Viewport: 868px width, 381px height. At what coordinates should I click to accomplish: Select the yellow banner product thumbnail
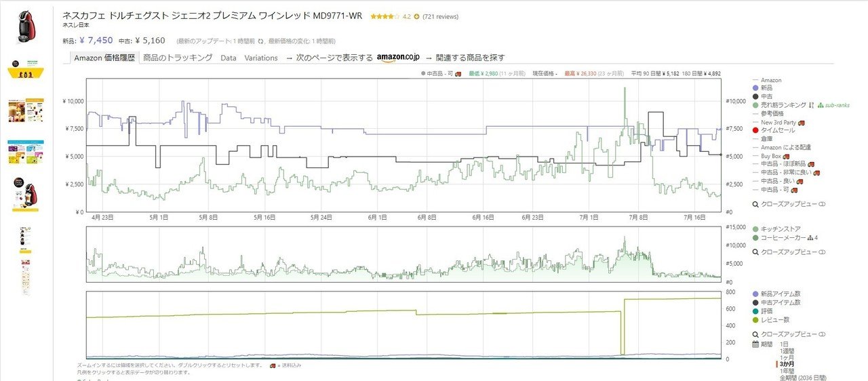[26, 70]
